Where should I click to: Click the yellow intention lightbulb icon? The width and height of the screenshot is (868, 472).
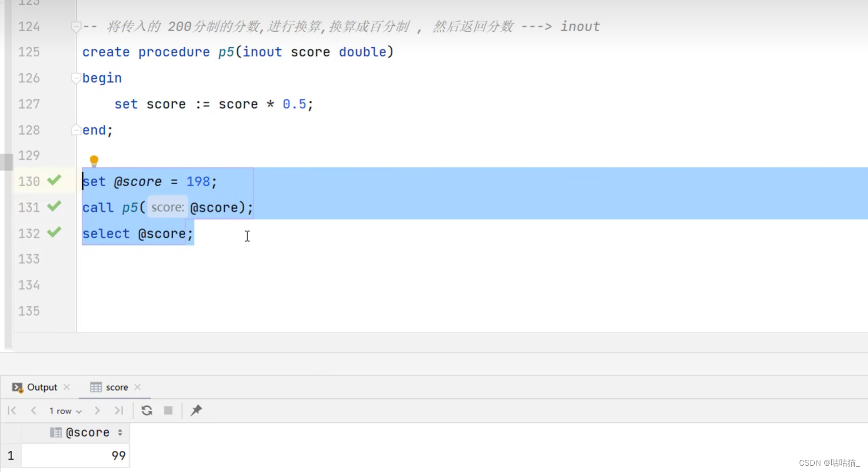[x=94, y=160]
